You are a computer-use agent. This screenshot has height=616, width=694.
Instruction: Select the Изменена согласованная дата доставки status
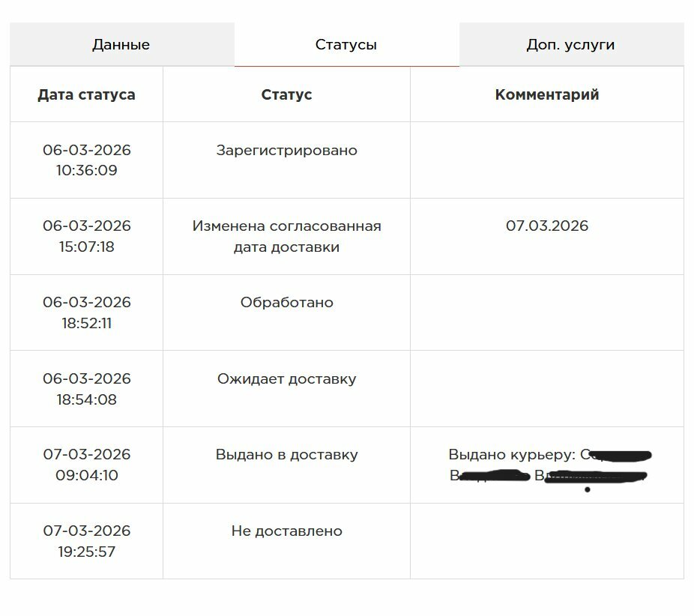286,236
